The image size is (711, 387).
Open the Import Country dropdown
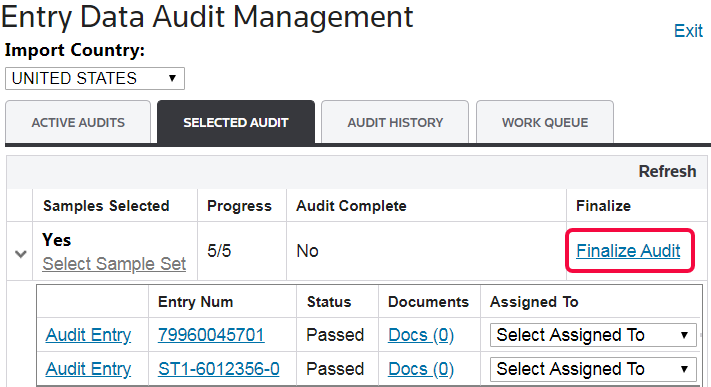[95, 78]
